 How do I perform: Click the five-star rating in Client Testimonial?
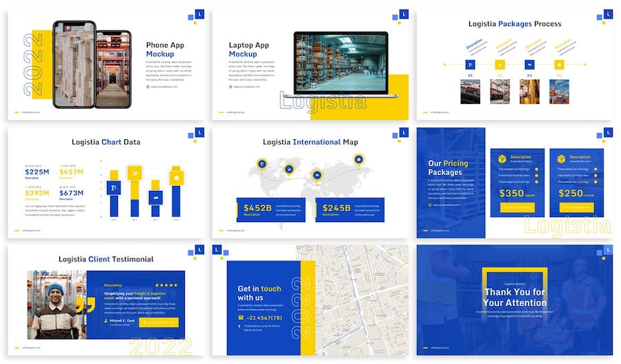166,285
